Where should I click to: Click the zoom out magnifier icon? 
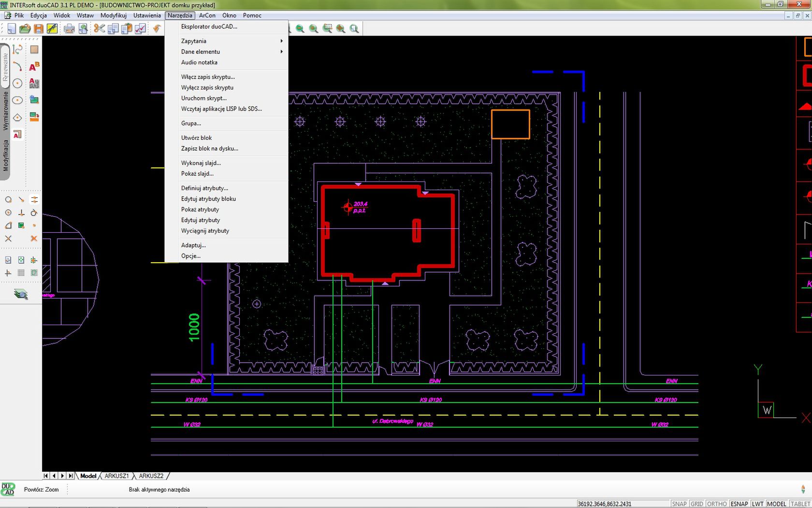[x=300, y=29]
